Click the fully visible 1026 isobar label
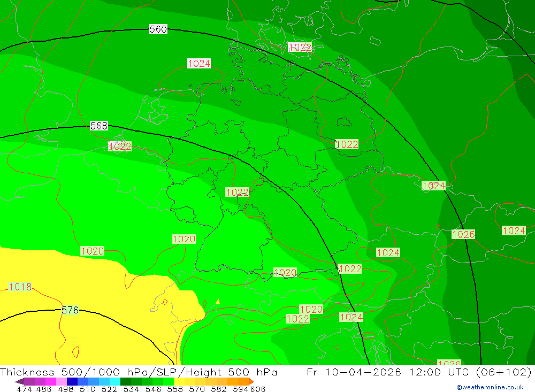Image resolution: width=535 pixels, height=392 pixels. pos(463,234)
